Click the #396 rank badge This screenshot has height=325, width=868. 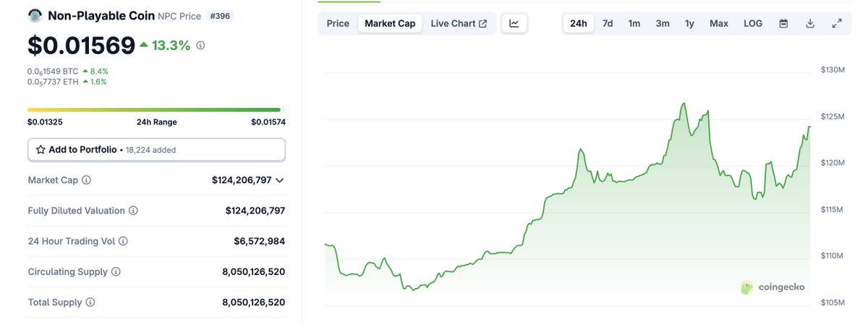click(221, 16)
